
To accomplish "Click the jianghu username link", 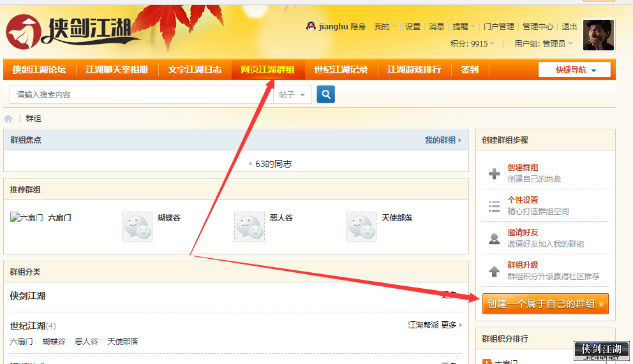I will click(334, 27).
